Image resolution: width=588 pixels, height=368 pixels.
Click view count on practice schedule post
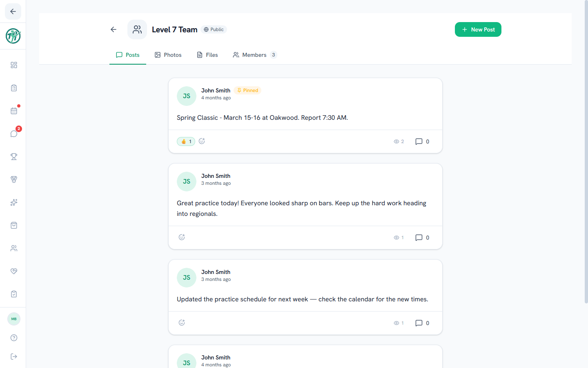click(x=399, y=323)
